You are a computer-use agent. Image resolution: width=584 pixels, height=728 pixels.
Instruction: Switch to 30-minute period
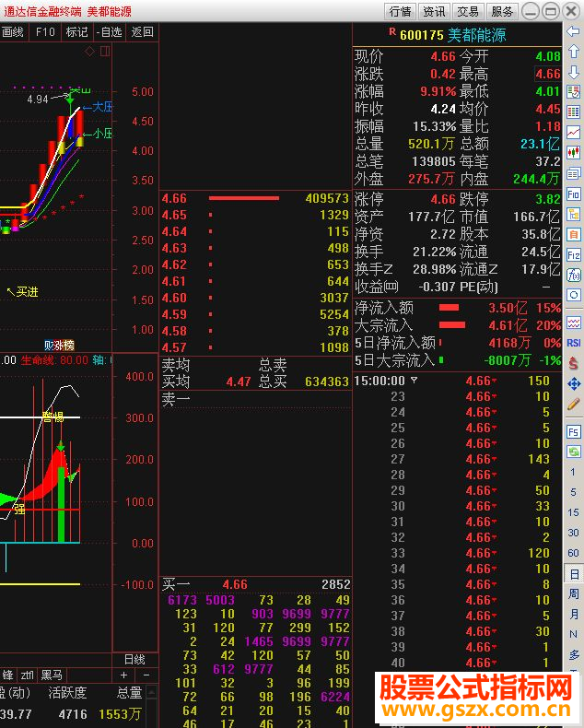[x=573, y=533]
